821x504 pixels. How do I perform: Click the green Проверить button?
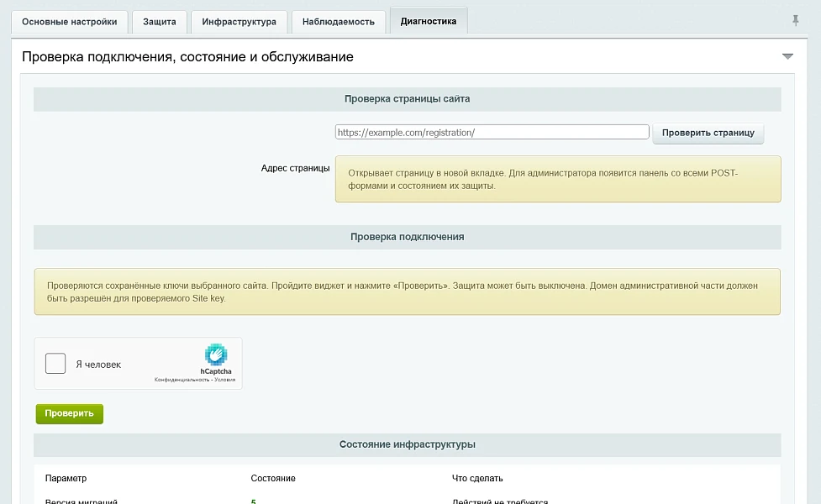(x=70, y=413)
